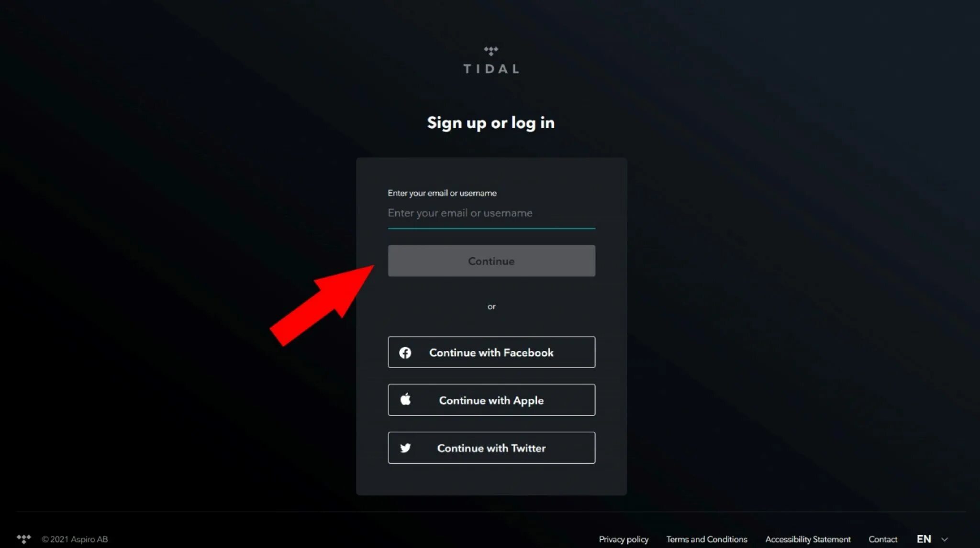This screenshot has height=548, width=980.
Task: Open the Terms and Conditions page
Action: pyautogui.click(x=707, y=539)
